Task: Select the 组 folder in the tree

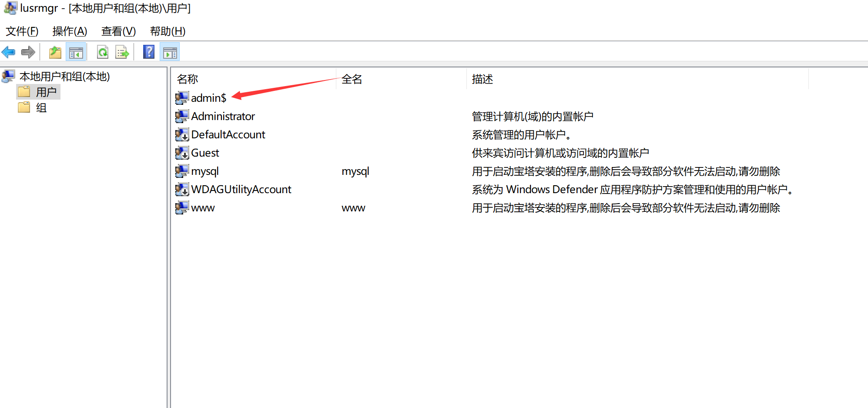Action: 41,108
